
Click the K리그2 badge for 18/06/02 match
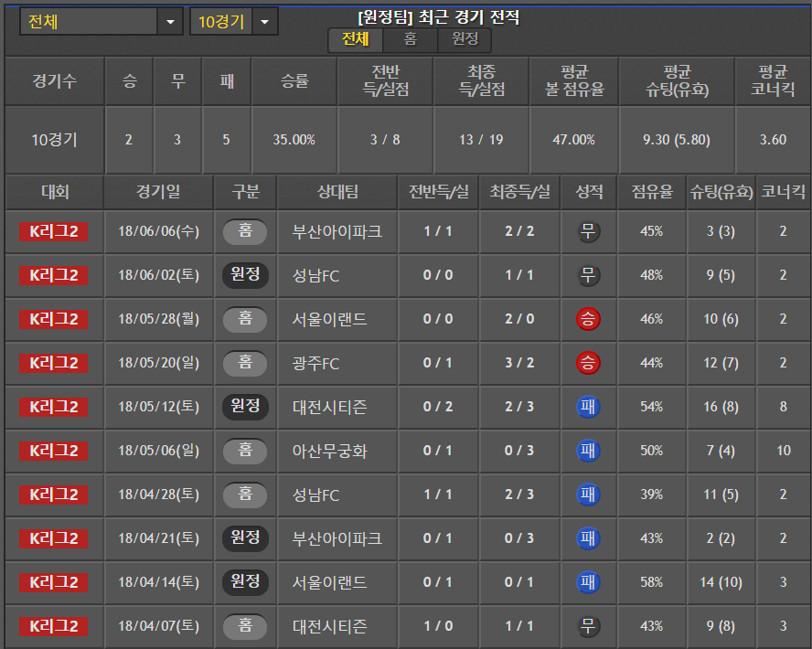click(54, 275)
